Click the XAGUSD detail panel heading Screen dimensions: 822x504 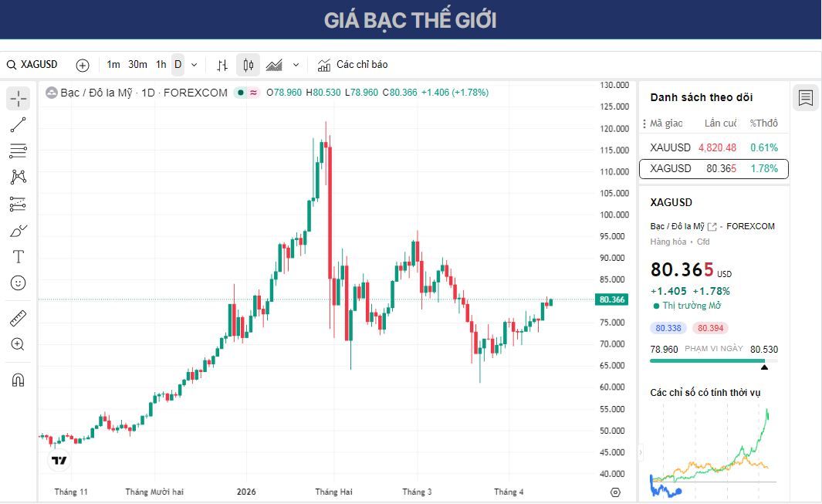[x=671, y=202]
